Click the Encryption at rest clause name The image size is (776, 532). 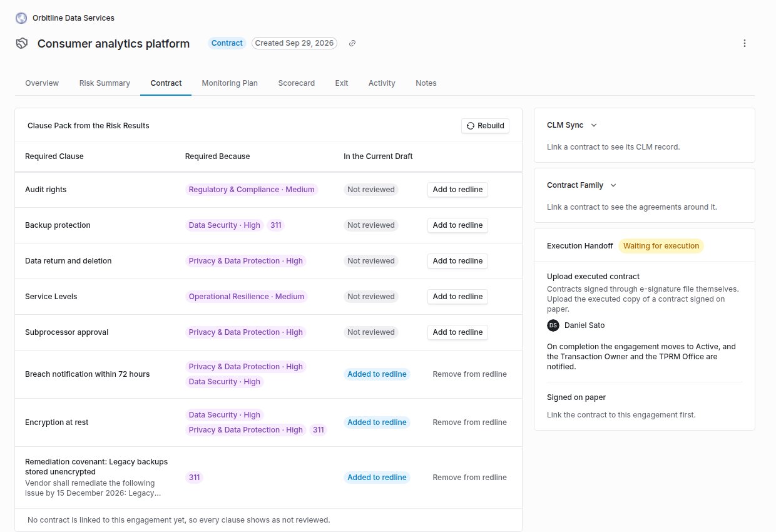57,422
